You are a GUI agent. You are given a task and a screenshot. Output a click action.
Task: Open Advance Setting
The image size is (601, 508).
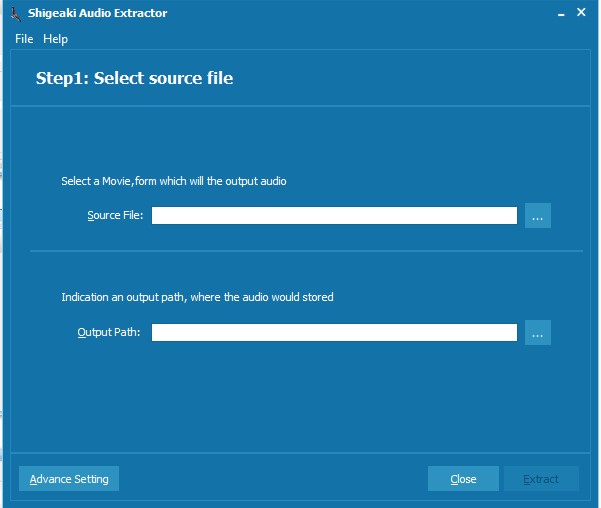click(x=69, y=478)
